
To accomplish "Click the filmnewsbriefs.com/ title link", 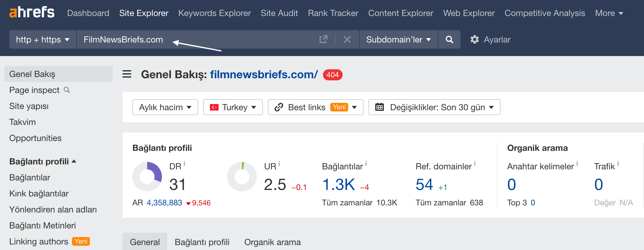I will click(264, 74).
